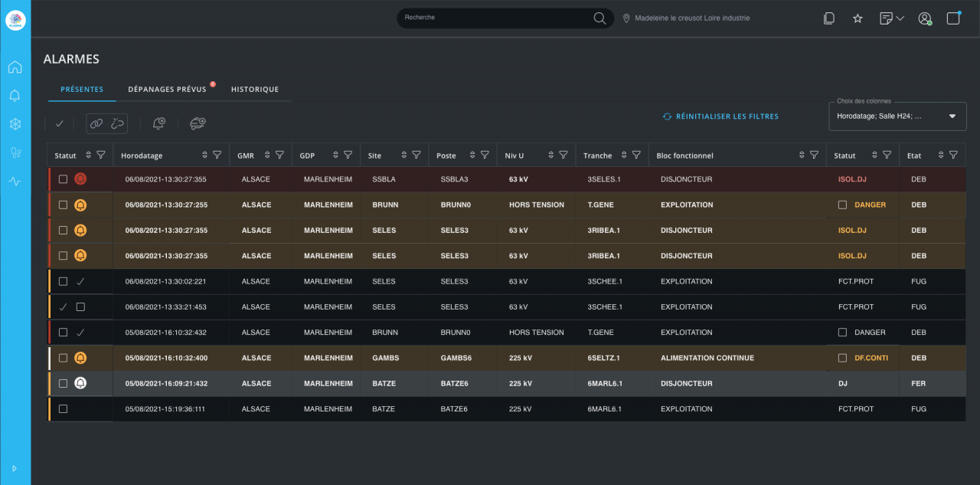Switch to the Dépanages Prévus tab

pos(167,90)
